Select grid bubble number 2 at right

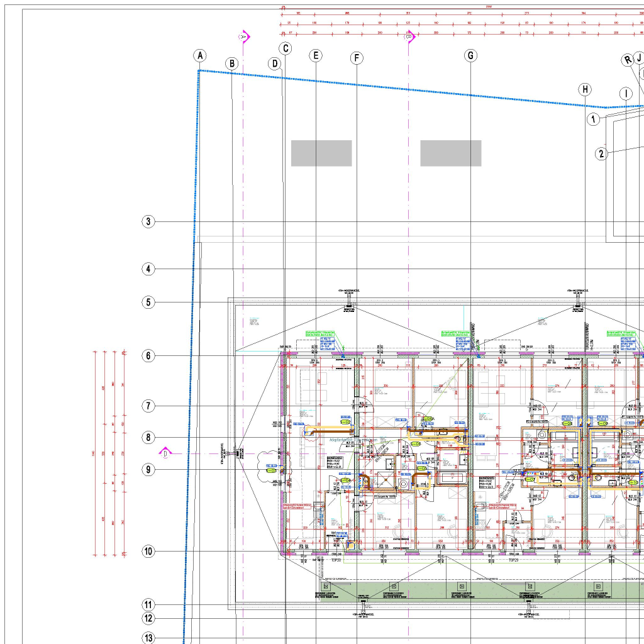point(602,153)
